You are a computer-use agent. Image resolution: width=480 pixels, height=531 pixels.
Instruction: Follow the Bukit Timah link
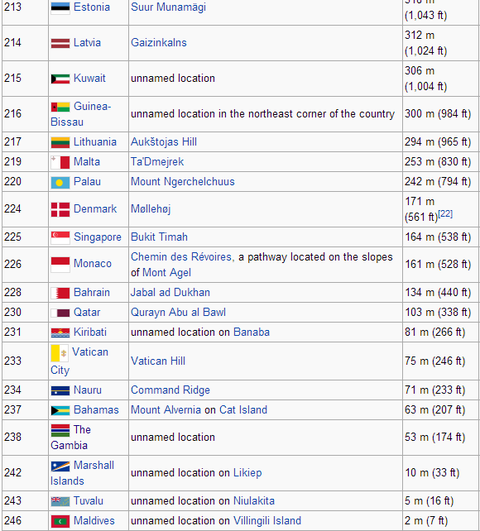click(159, 237)
